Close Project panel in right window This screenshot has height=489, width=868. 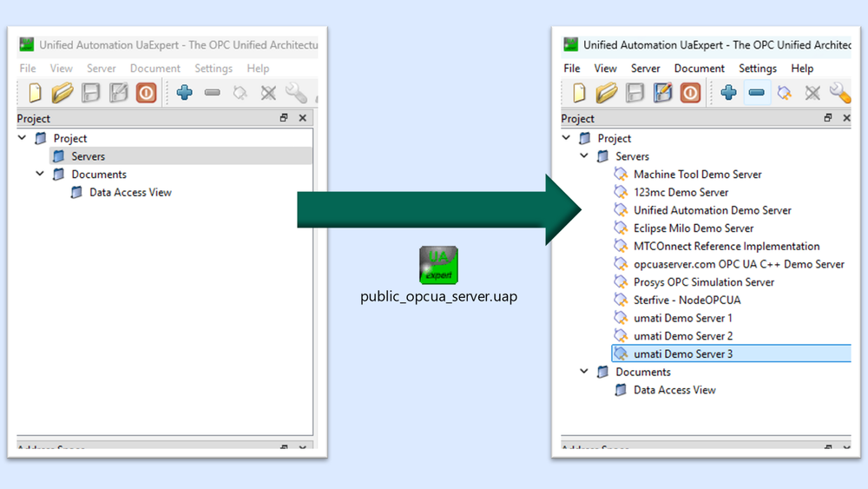point(846,117)
